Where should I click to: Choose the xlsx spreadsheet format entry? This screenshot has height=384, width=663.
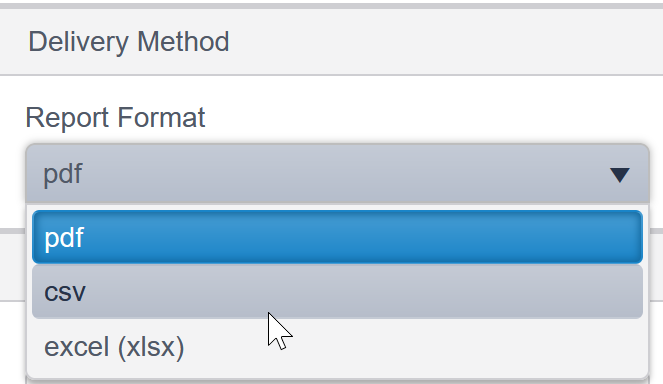pos(337,347)
